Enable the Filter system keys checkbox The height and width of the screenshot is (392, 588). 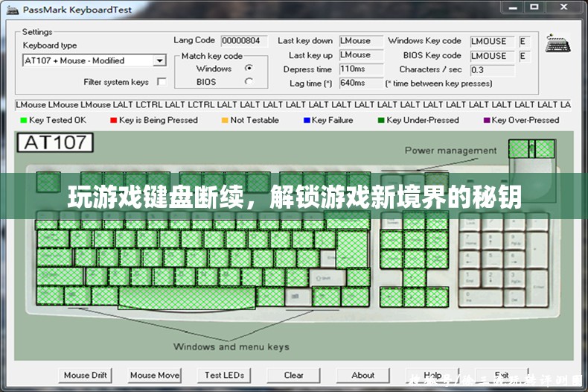click(162, 81)
